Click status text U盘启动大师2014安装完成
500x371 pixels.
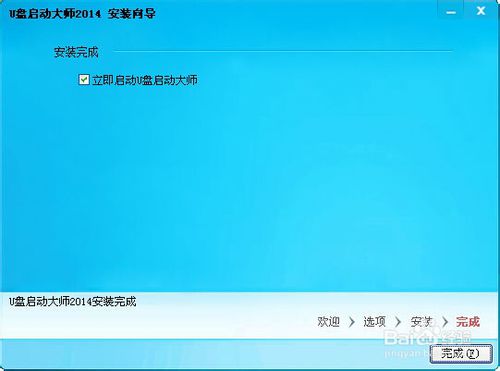(73, 301)
